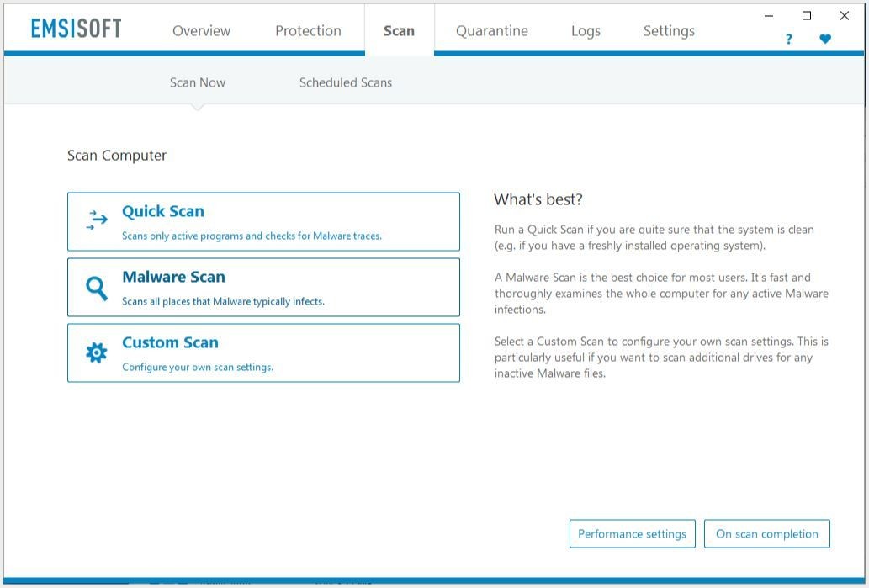The width and height of the screenshot is (869, 588).
Task: Click the Malware Scan magnifier icon
Action: pyautogui.click(x=97, y=288)
